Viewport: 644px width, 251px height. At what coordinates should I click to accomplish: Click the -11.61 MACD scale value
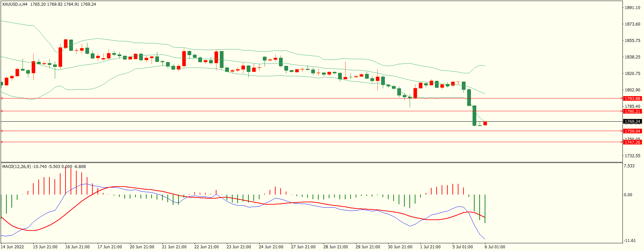[630, 240]
